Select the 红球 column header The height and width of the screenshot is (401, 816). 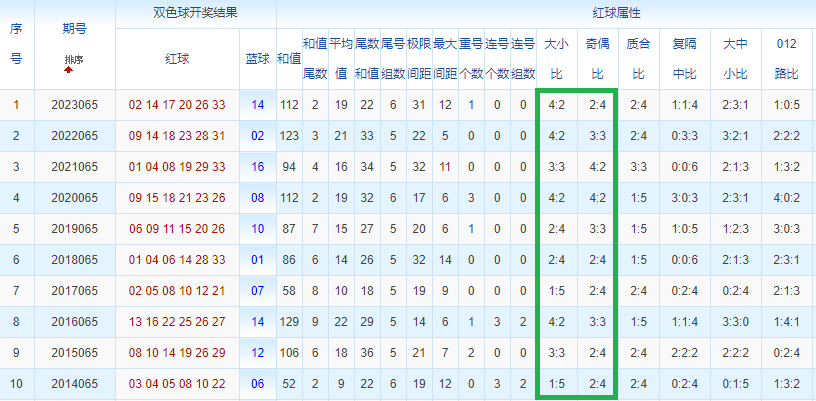click(177, 58)
